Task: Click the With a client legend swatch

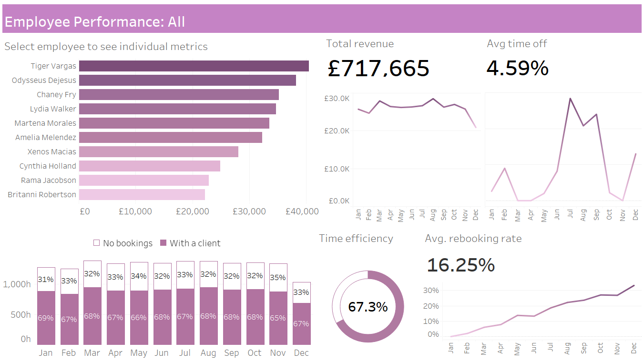Action: point(163,243)
